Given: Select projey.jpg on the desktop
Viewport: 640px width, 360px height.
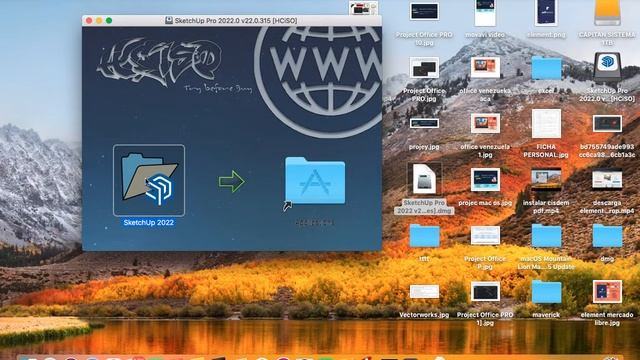Looking at the screenshot, I should click(x=424, y=123).
